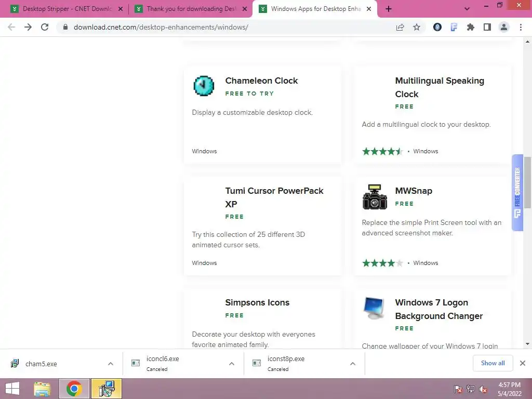Image resolution: width=532 pixels, height=399 pixels.
Task: Open Multilingual Speaking Clock link
Action: click(440, 87)
